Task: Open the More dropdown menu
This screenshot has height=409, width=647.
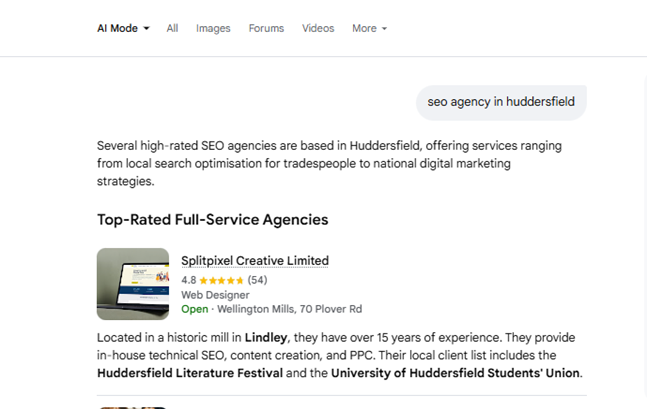Action: tap(369, 28)
